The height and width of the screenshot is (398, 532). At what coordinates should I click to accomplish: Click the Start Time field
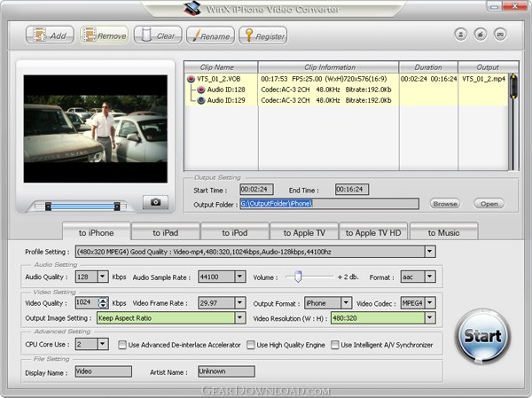(x=256, y=190)
